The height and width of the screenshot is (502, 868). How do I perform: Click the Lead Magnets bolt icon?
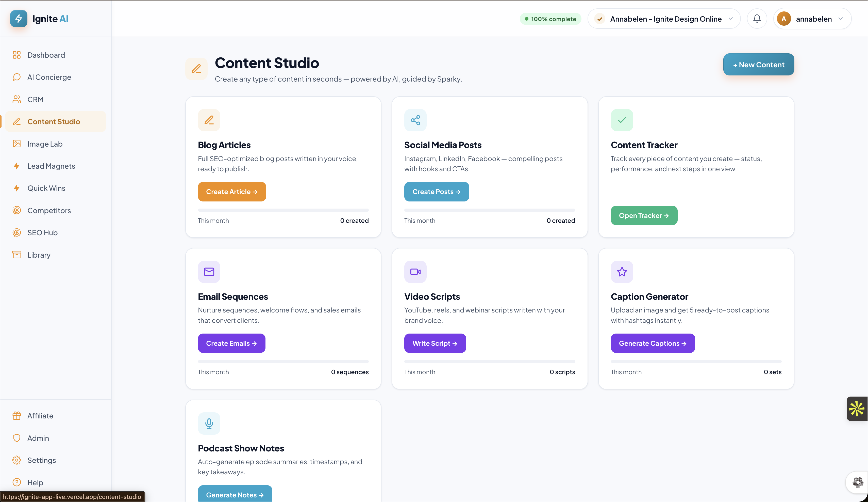16,166
